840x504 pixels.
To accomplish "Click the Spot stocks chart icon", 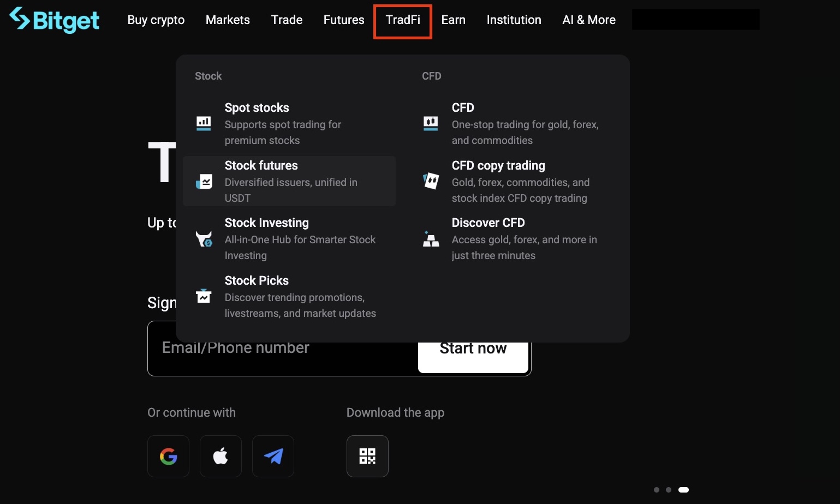I will point(204,123).
